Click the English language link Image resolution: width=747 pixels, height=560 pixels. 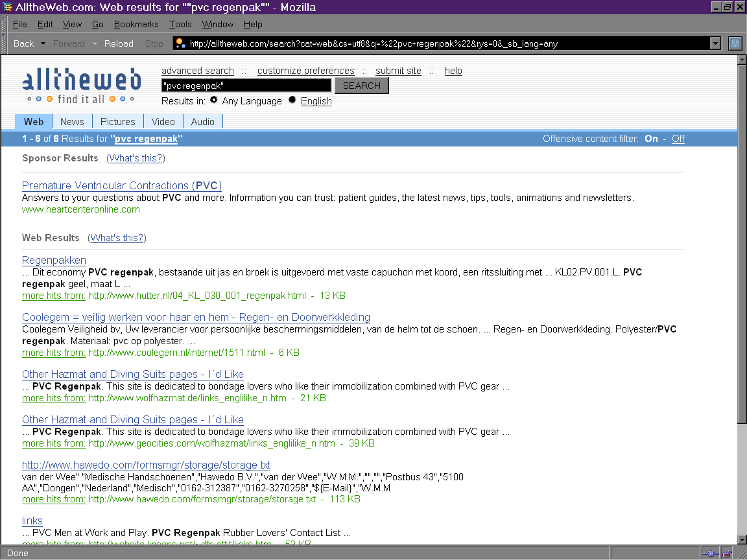coord(316,101)
